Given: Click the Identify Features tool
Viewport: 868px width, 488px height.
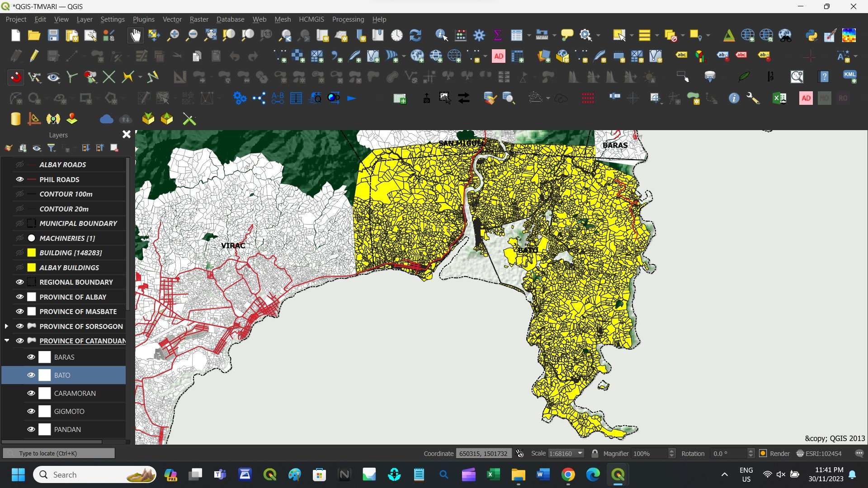Looking at the screenshot, I should [x=441, y=35].
